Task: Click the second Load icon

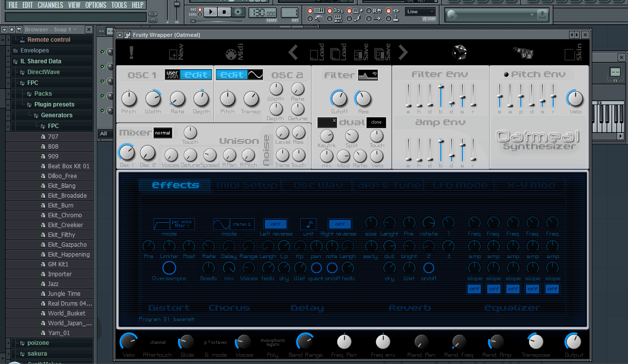Action: (x=339, y=52)
